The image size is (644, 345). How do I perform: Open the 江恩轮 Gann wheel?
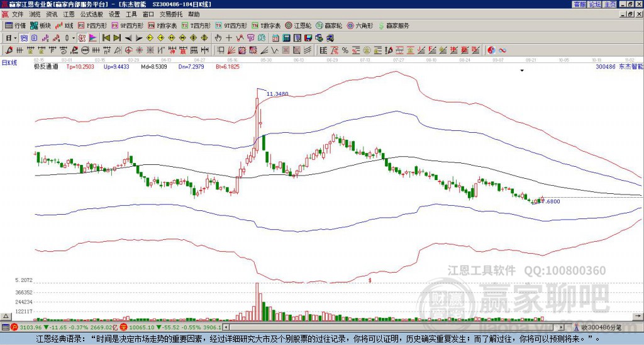coord(298,25)
